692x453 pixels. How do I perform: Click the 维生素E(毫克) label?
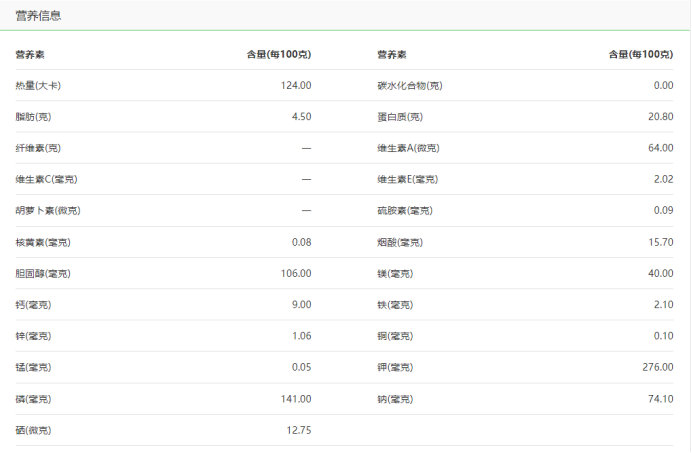[407, 179]
